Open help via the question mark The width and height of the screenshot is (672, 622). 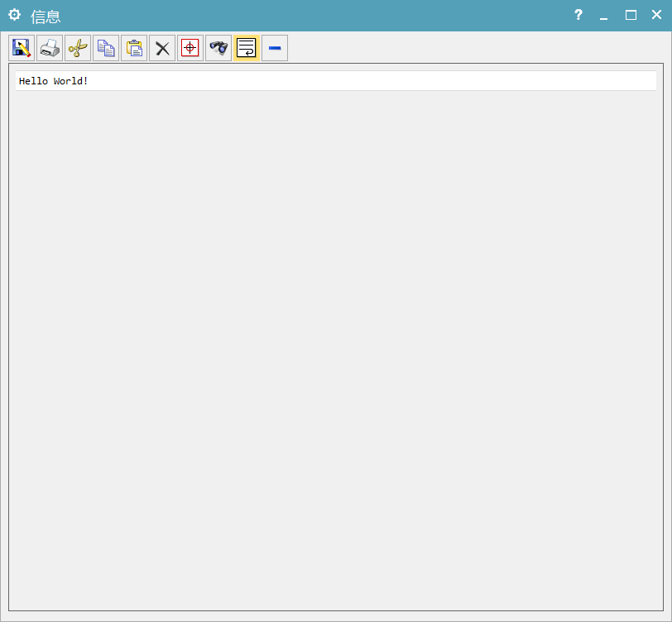578,15
